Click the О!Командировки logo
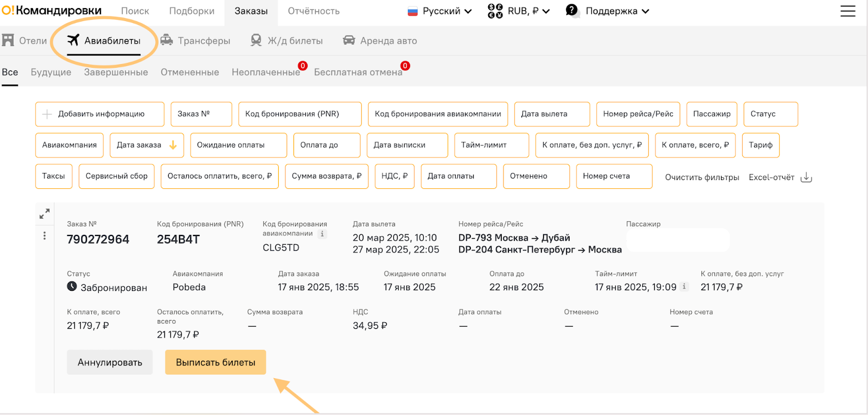Screen dimensions: 868x415 (x=52, y=10)
